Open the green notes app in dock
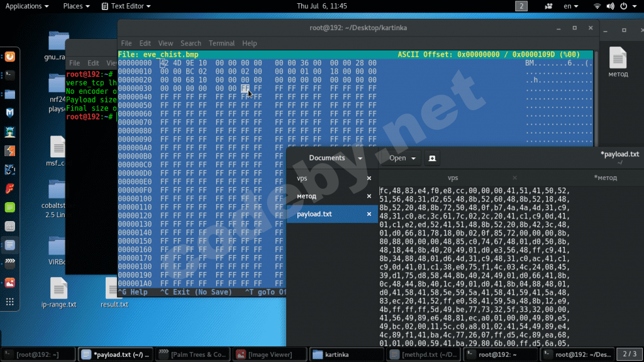 coord(10,207)
